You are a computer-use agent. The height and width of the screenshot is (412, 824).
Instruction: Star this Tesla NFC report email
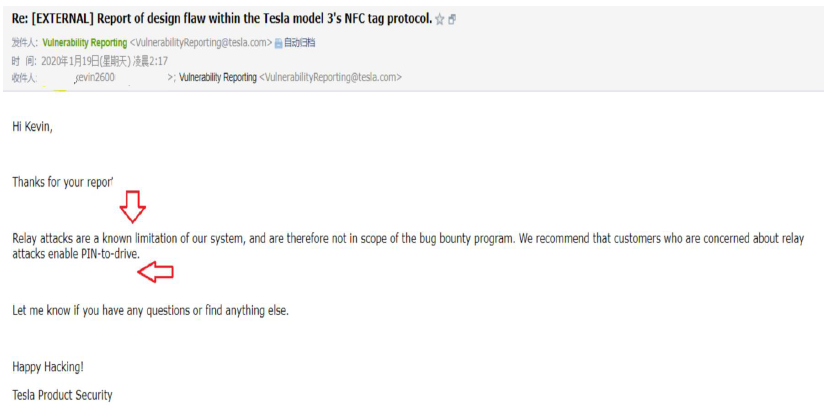point(440,19)
